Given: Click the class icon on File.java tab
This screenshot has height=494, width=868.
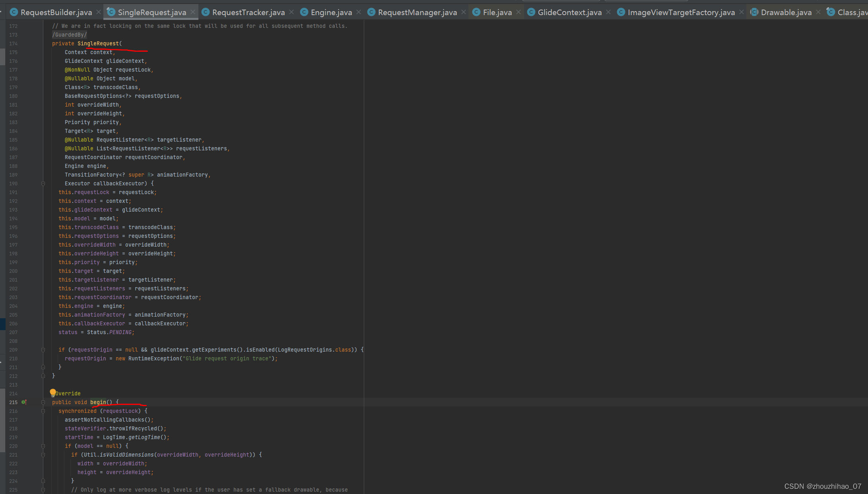Looking at the screenshot, I should [476, 12].
